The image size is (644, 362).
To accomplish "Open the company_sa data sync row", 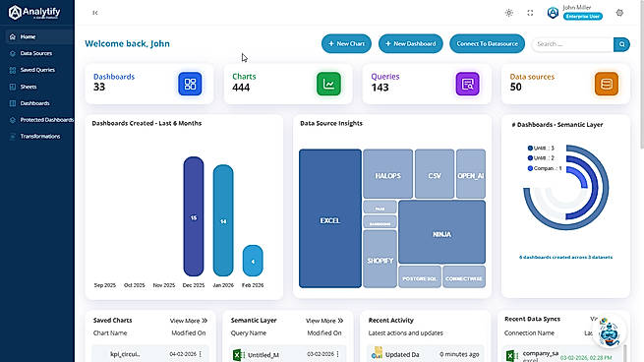I will (x=562, y=355).
